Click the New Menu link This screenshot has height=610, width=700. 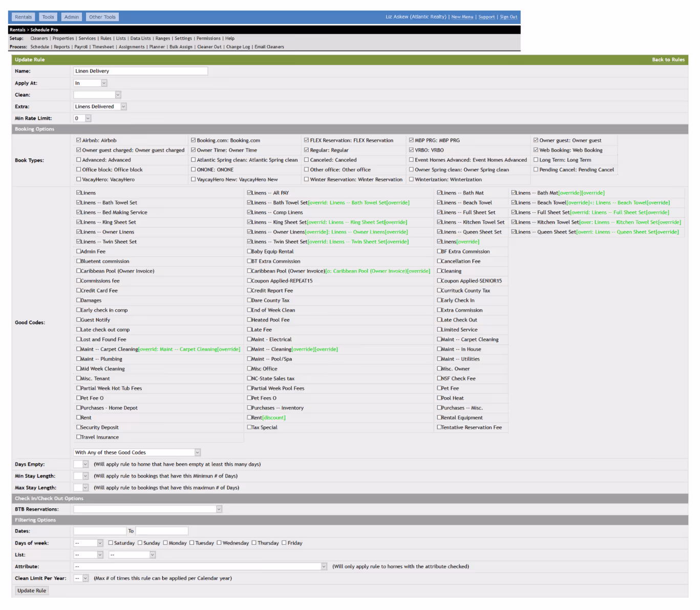click(x=462, y=17)
